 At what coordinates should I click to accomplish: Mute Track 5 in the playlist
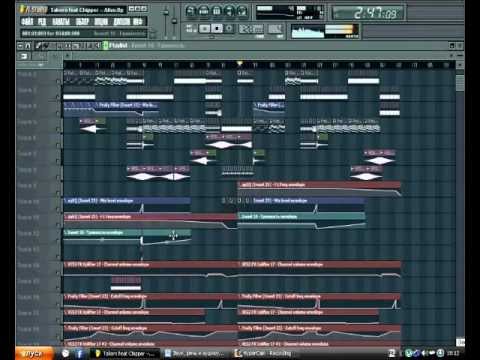pyautogui.click(x=59, y=129)
